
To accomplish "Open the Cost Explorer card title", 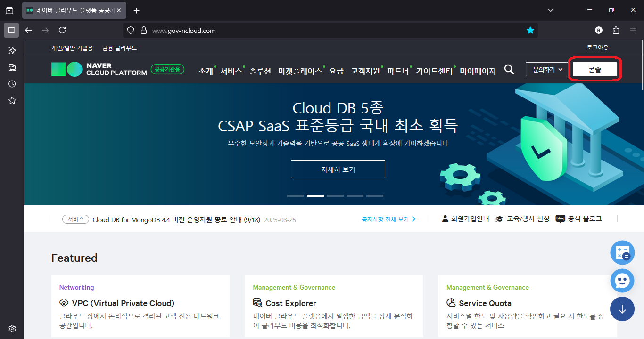I will [x=291, y=303].
